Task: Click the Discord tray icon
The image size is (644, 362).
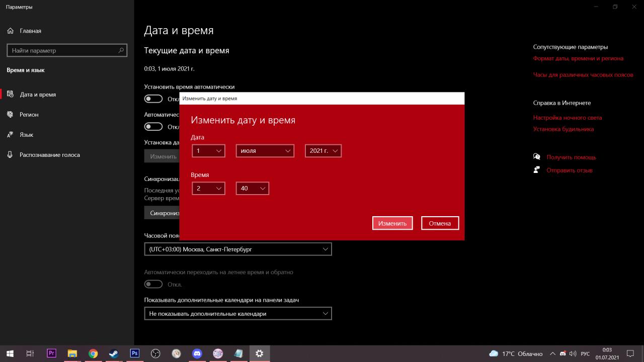Action: click(x=563, y=353)
